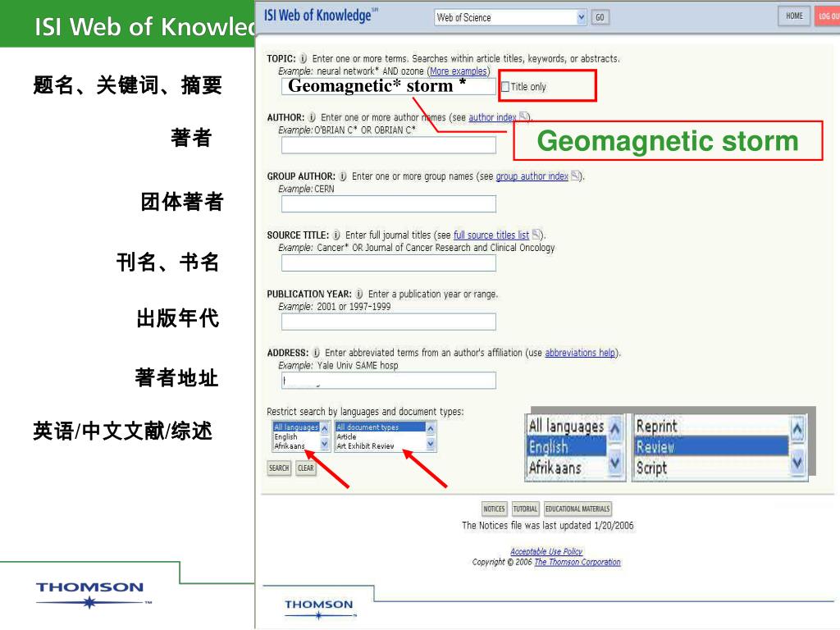
Task: Select Article in document types list
Action: tap(380, 436)
